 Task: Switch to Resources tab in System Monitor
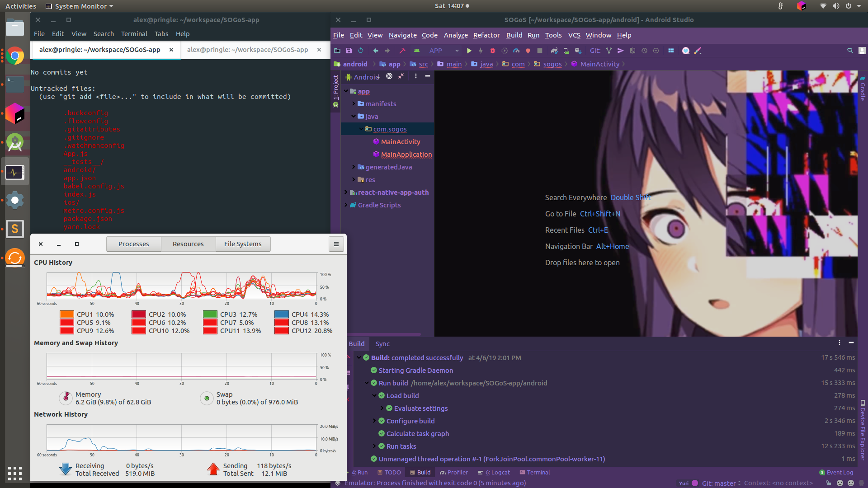coord(188,244)
